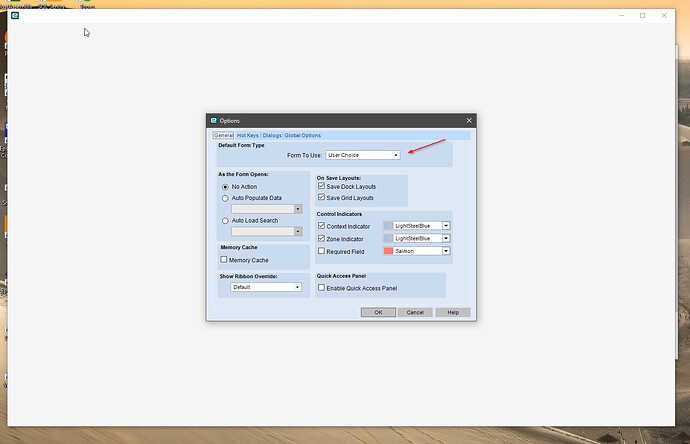The height and width of the screenshot is (444, 690).
Task: Open the Show Ribbon Override dropdown
Action: 297,287
